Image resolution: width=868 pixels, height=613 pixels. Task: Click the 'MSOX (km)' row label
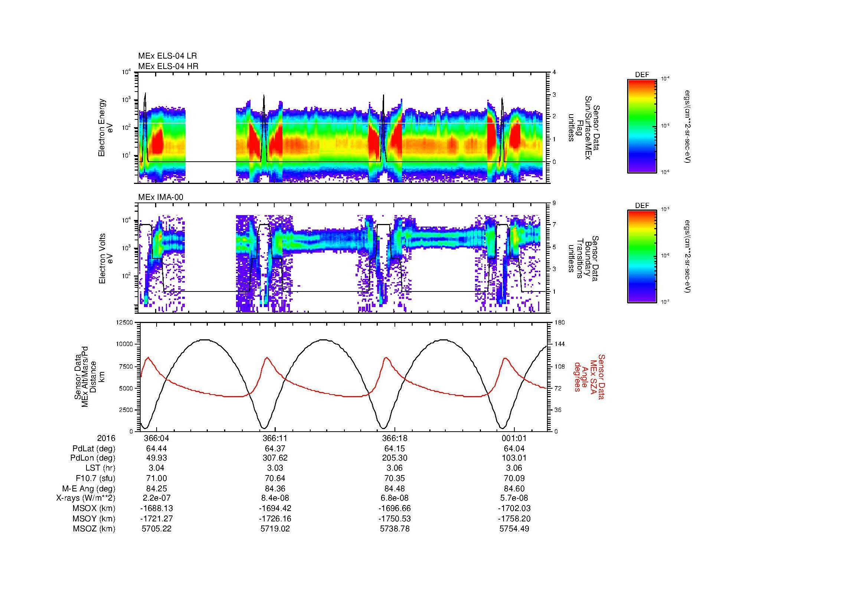94,508
